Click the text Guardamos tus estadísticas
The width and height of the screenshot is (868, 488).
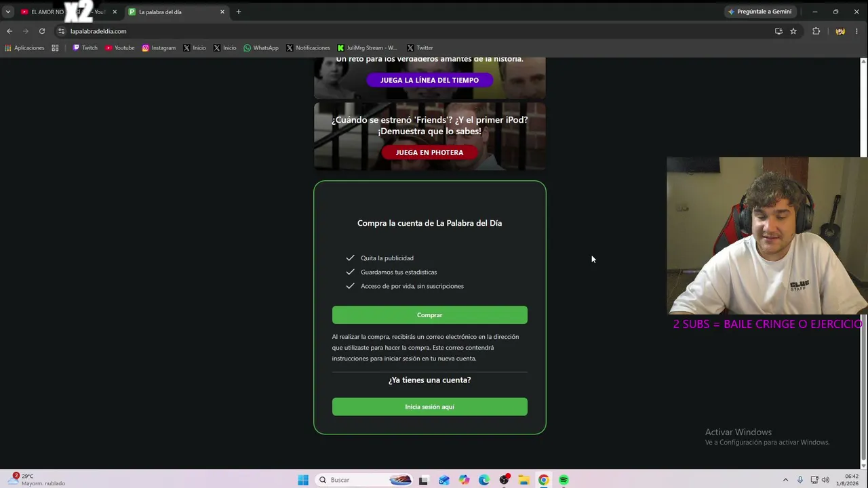pos(399,272)
